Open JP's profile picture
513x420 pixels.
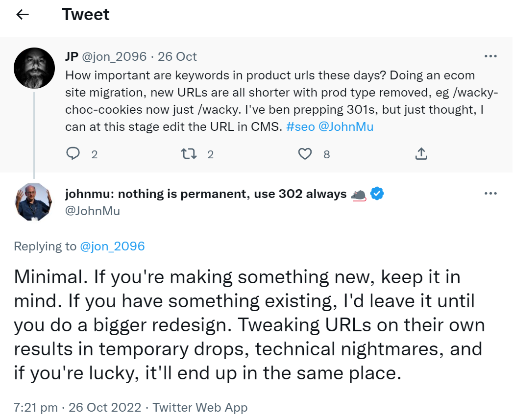[34, 68]
